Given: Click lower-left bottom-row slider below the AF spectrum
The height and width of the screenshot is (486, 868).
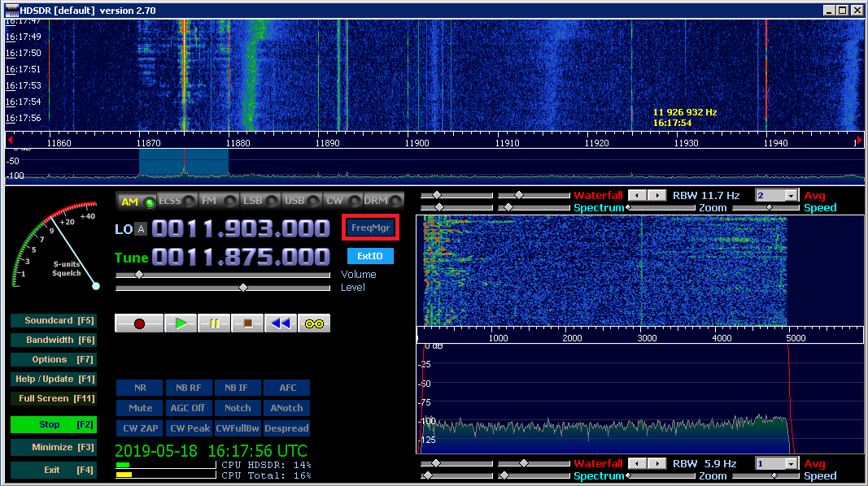Looking at the screenshot, I should click(456, 476).
